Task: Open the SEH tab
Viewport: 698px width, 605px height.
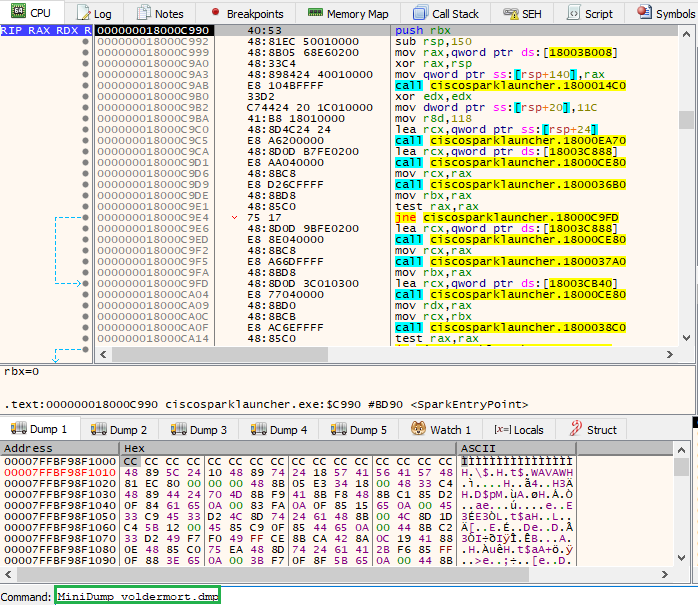Action: pos(522,14)
